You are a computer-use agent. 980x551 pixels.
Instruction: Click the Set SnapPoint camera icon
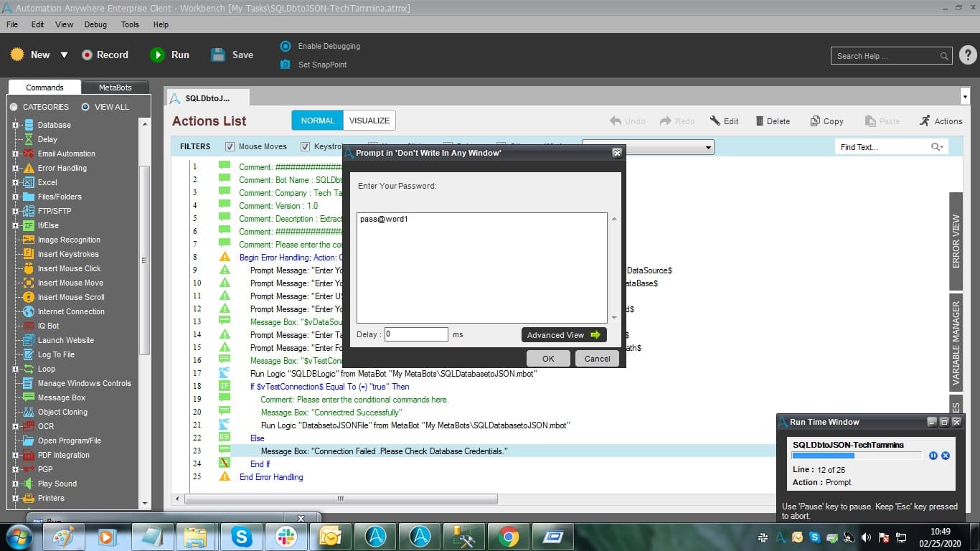click(285, 65)
